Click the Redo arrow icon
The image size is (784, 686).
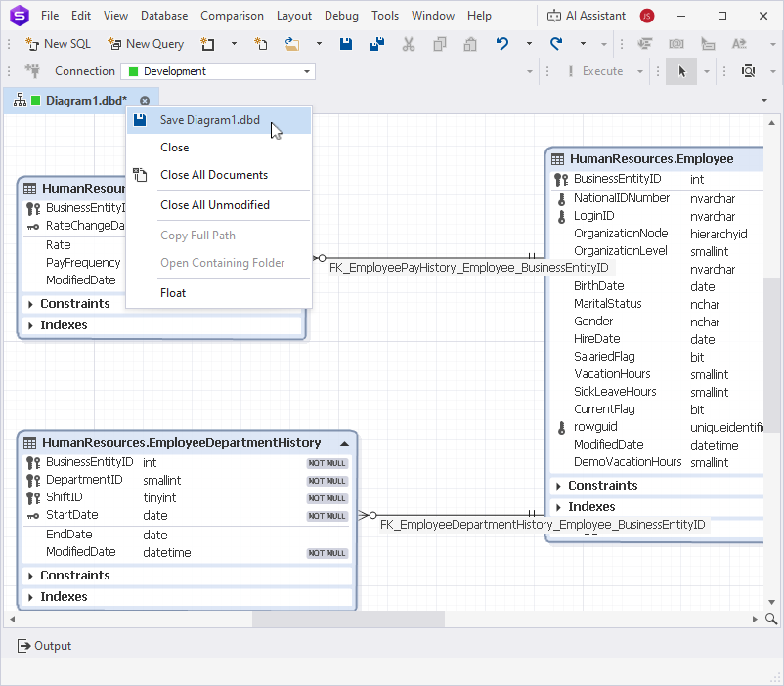tap(556, 44)
